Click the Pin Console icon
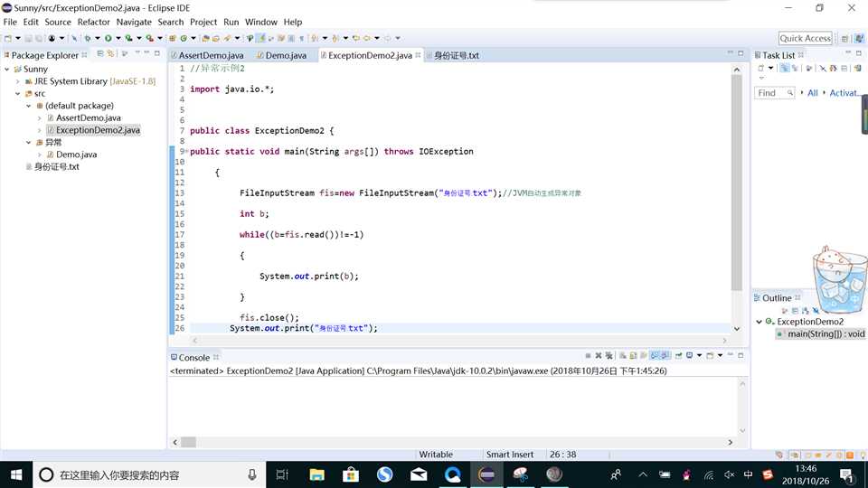This screenshot has height=488, width=868. [678, 355]
